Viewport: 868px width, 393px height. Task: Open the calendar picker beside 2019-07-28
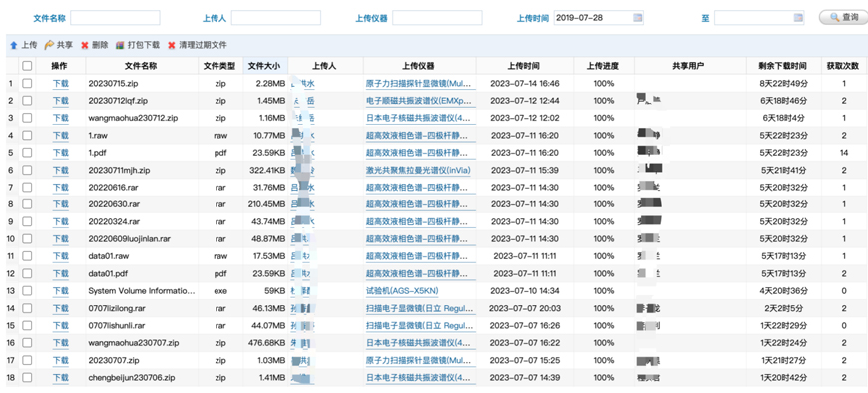point(638,18)
